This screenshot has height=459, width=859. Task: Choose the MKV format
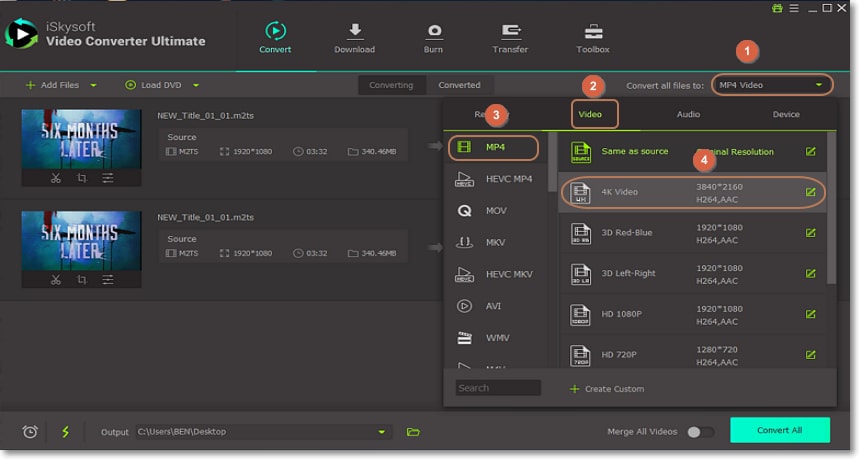(495, 243)
